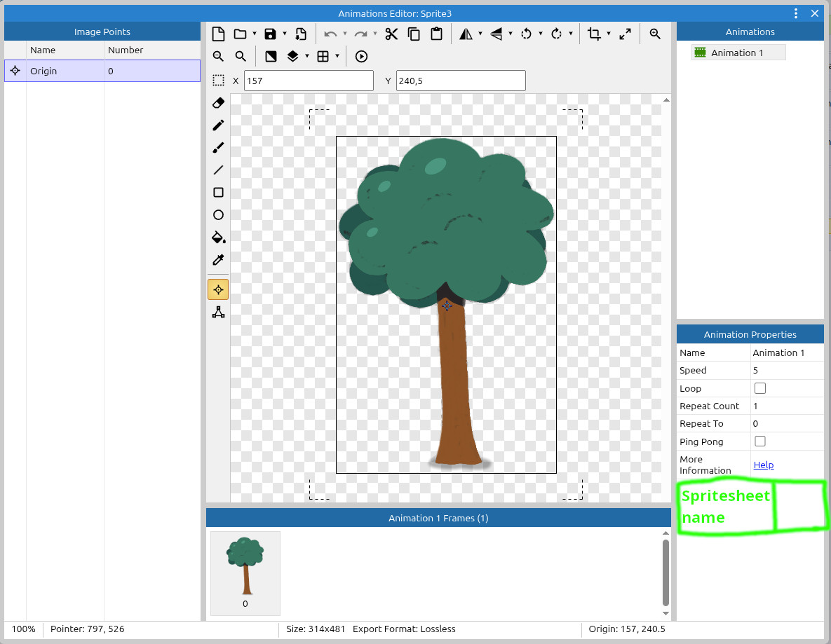Click the Cut scissors icon
This screenshot has height=644, width=831.
(391, 34)
